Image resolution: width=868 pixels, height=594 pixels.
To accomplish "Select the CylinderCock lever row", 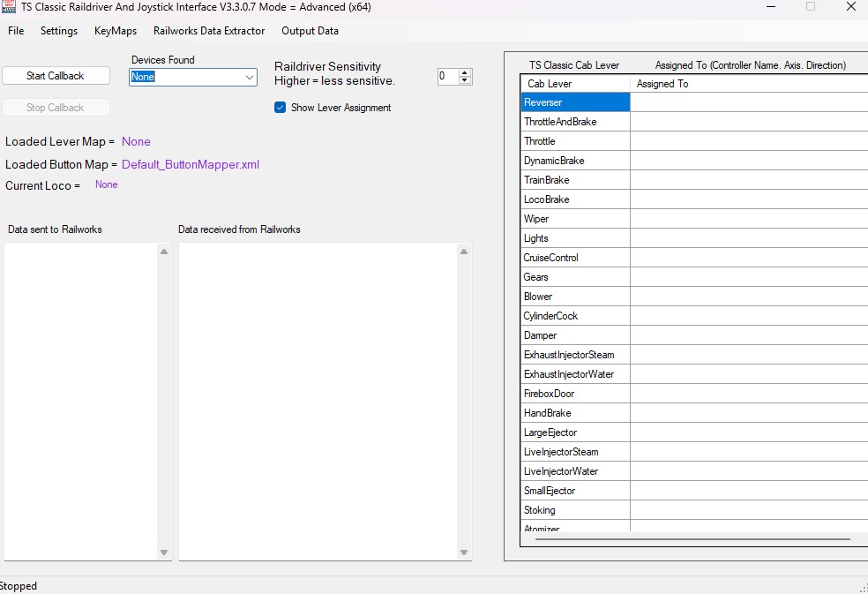I will [x=575, y=316].
